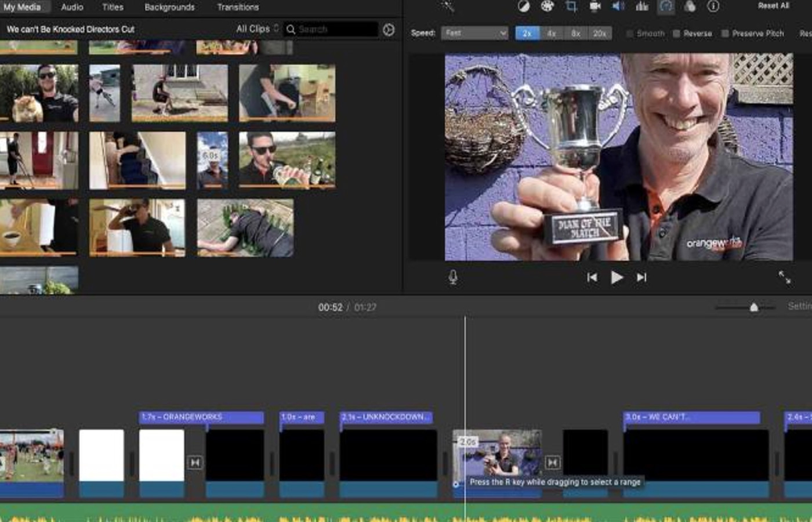Enable the Smooth checkbox
The height and width of the screenshot is (522, 812).
(629, 34)
